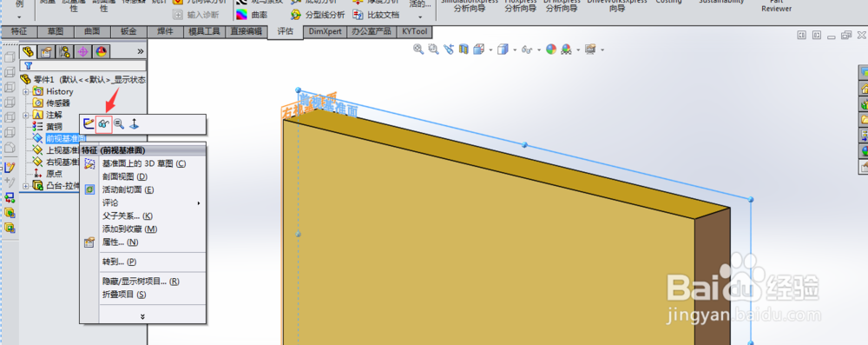Open the DimXpertManager crosshair tab
868x345 pixels.
click(x=83, y=52)
